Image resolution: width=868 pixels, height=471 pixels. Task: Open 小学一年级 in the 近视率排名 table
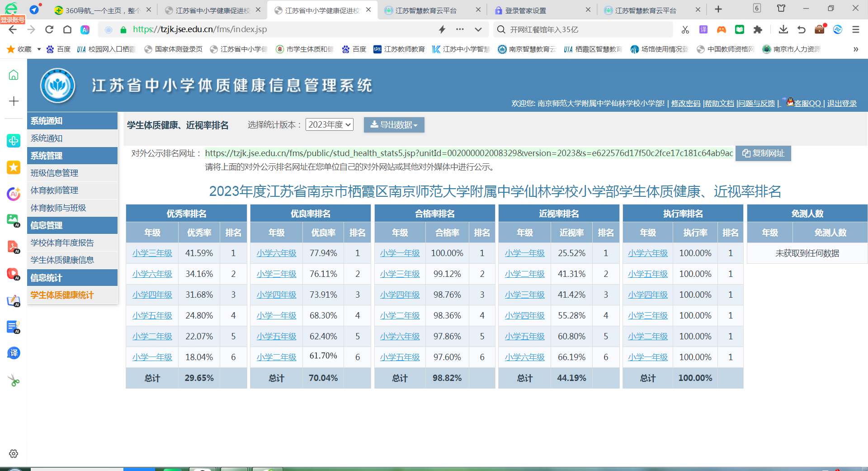525,253
